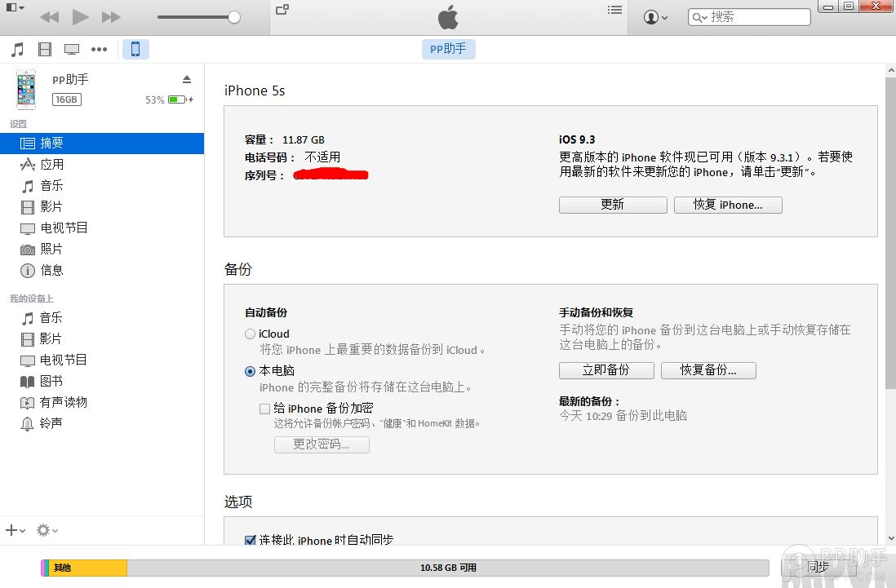Open the TV shows monitor icon
Viewport: 896px width, 588px height.
coord(72,50)
